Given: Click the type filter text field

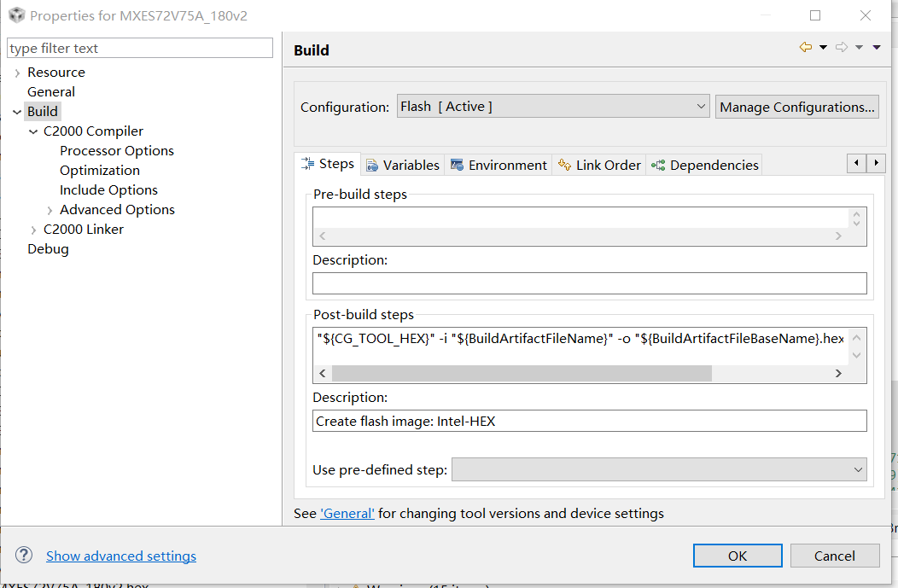Looking at the screenshot, I should pos(140,49).
